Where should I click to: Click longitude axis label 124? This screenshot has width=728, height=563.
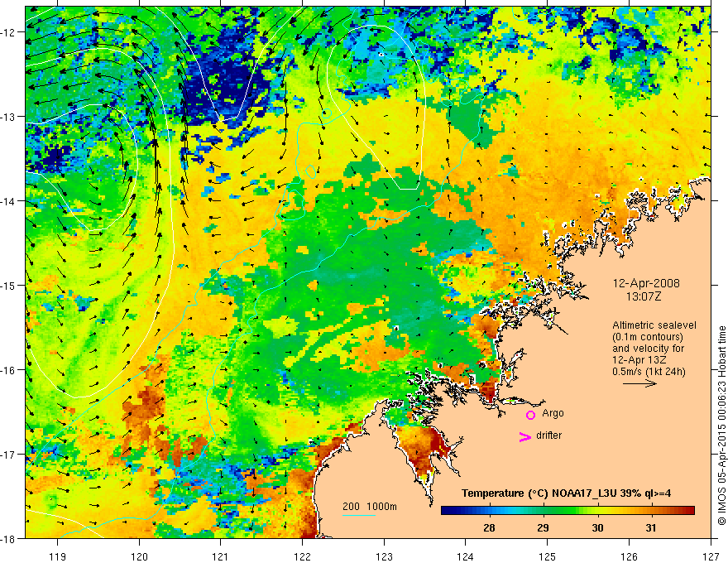click(466, 556)
